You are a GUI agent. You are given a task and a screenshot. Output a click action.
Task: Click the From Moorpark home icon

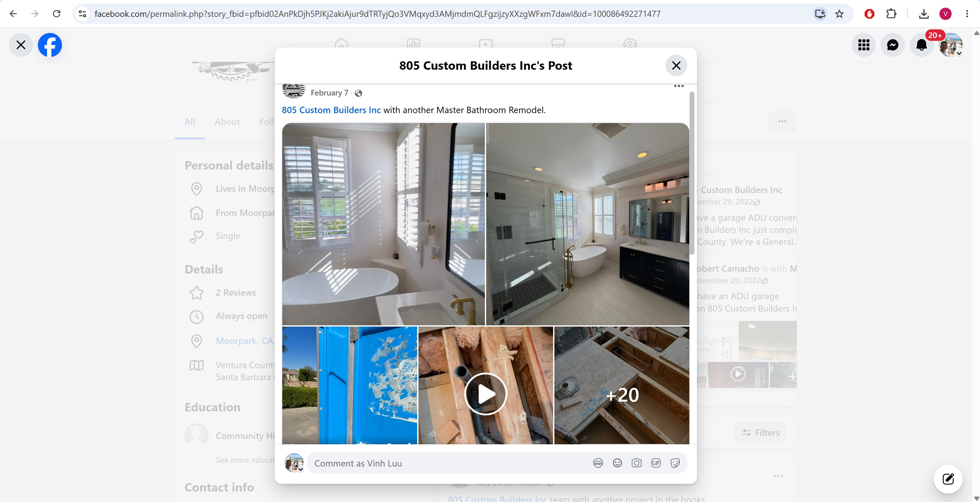[196, 213]
